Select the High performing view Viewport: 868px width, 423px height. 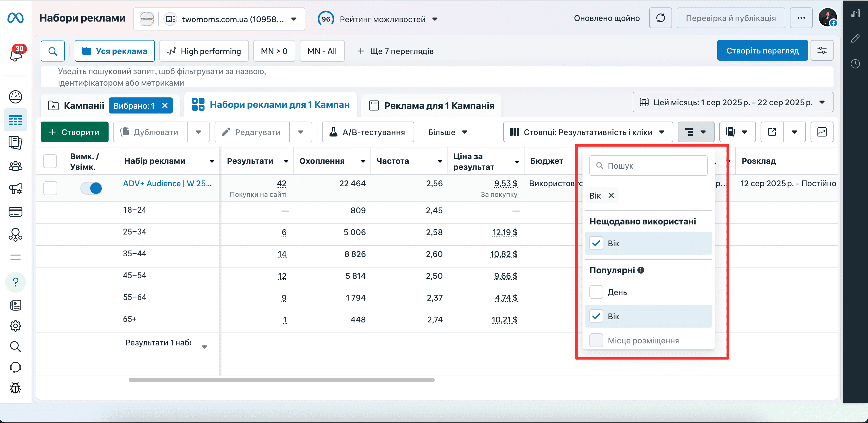tap(204, 51)
